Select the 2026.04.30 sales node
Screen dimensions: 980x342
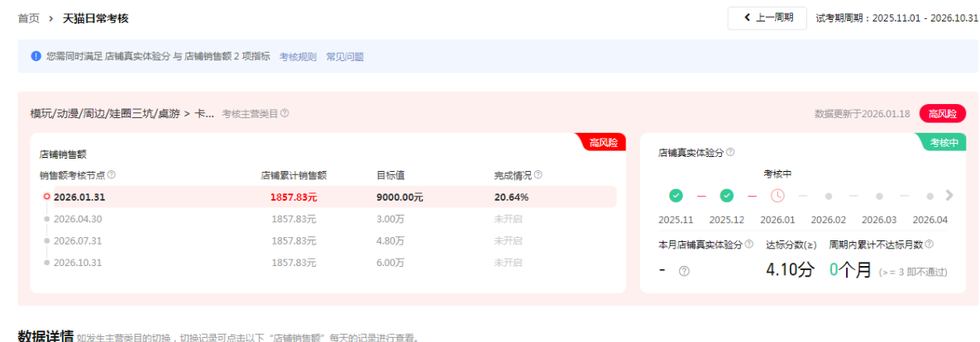[78, 219]
